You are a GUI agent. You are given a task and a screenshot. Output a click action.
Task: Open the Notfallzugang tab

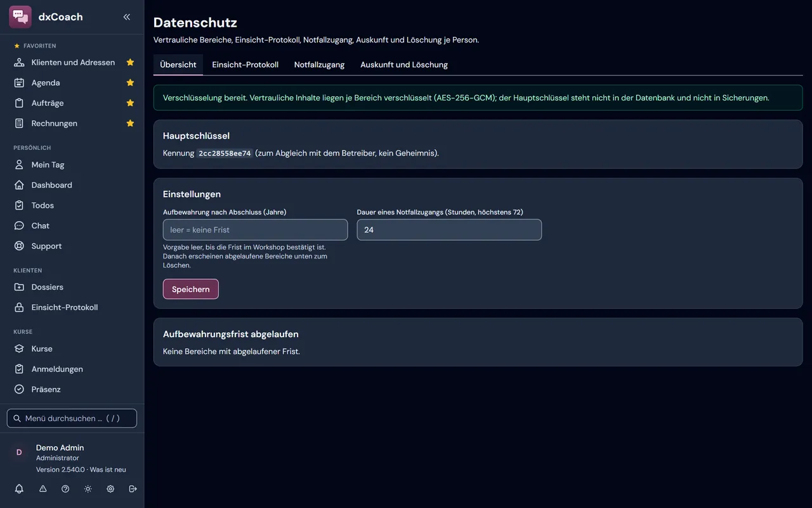click(319, 65)
